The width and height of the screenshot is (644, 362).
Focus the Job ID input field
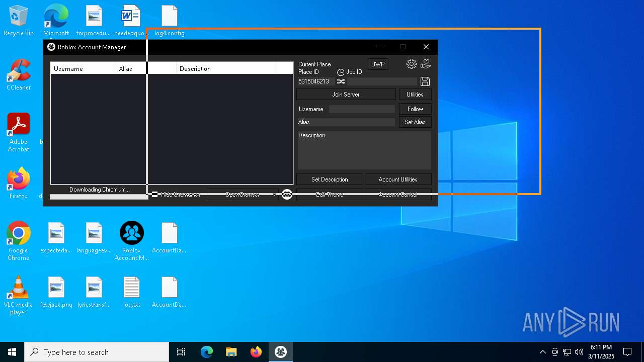pyautogui.click(x=382, y=81)
